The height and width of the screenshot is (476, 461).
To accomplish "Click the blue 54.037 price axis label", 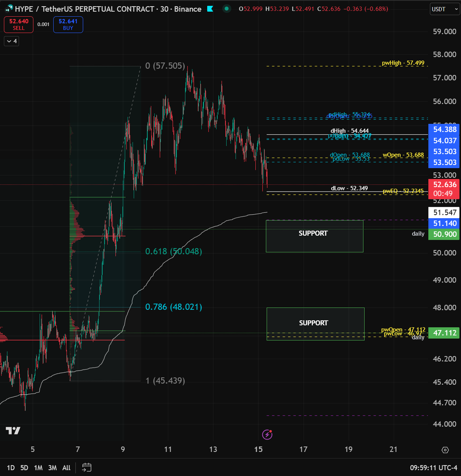I will point(445,140).
